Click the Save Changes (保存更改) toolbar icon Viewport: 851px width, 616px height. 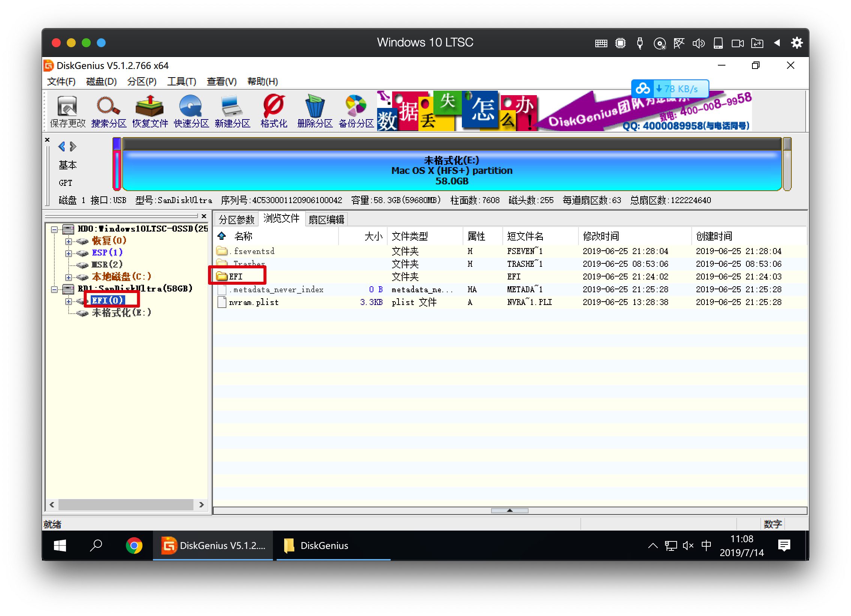tap(67, 111)
